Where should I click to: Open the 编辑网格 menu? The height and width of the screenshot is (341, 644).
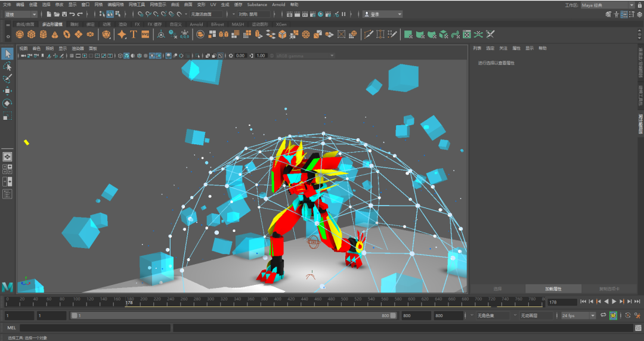116,5
